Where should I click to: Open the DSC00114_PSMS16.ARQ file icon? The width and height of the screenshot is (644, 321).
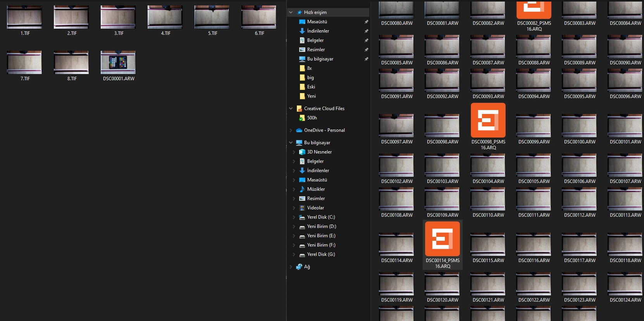point(442,239)
